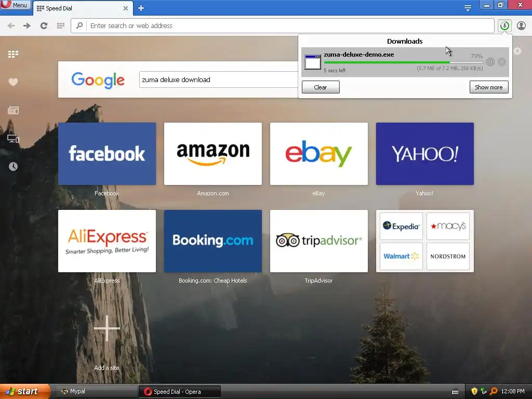Image resolution: width=532 pixels, height=399 pixels.
Task: Click the 12:08 PM clock
Action: coord(513,392)
